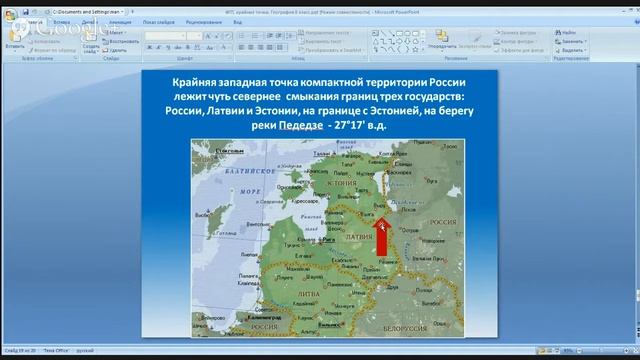
Task: Open the font size combo box
Action: pos(194,36)
